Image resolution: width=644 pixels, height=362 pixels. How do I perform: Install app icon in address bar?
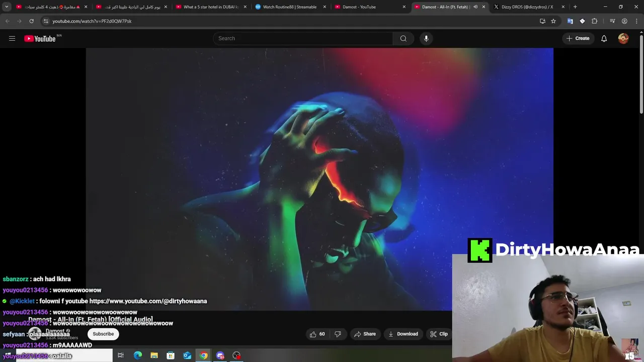[x=542, y=21]
